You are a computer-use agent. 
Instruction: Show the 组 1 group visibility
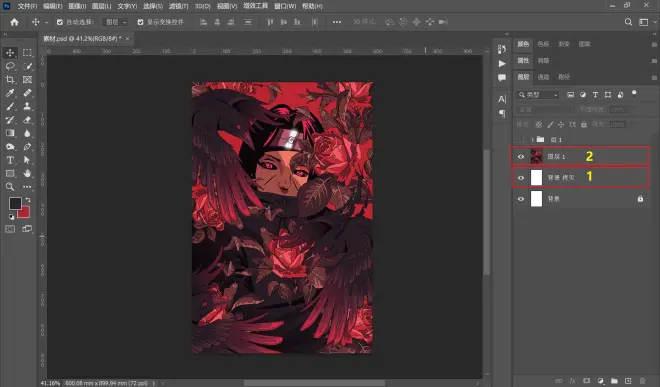tap(521, 139)
